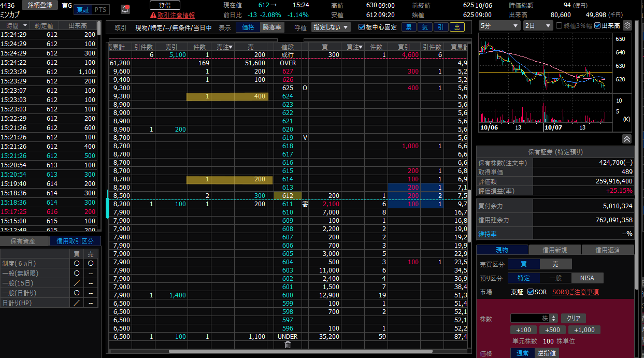Viewport: 644px width, 358px height.
Task: Click the red warning icon beside 取引注意情報
Action: tap(153, 16)
